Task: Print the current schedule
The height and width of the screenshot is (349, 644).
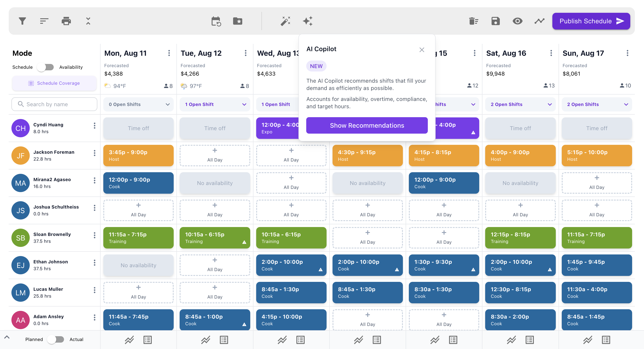Action: pos(66,21)
